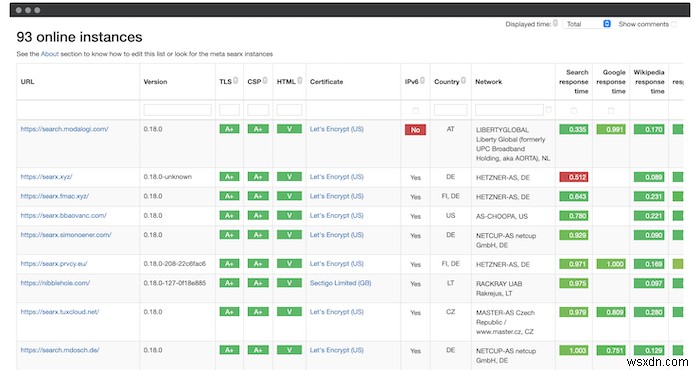This screenshot has width=700, height=372.
Task: Focus the TLS filter input field
Action: click(229, 110)
